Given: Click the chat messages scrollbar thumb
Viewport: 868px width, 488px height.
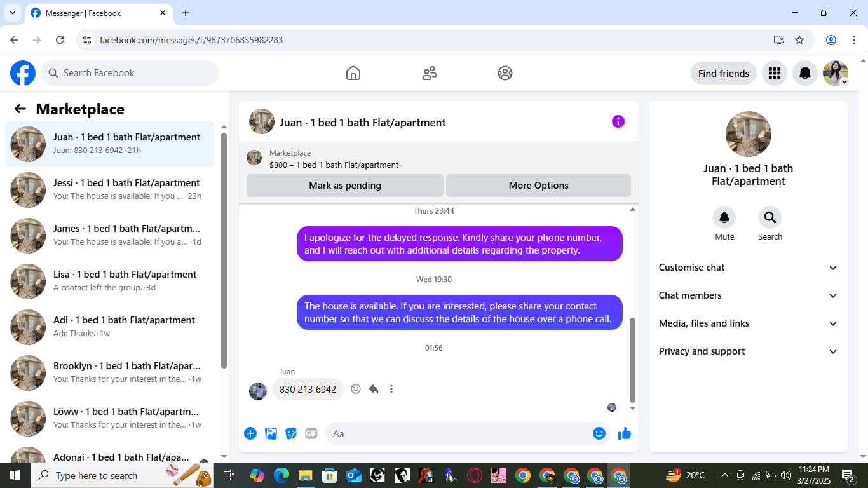Looking at the screenshot, I should click(632, 360).
